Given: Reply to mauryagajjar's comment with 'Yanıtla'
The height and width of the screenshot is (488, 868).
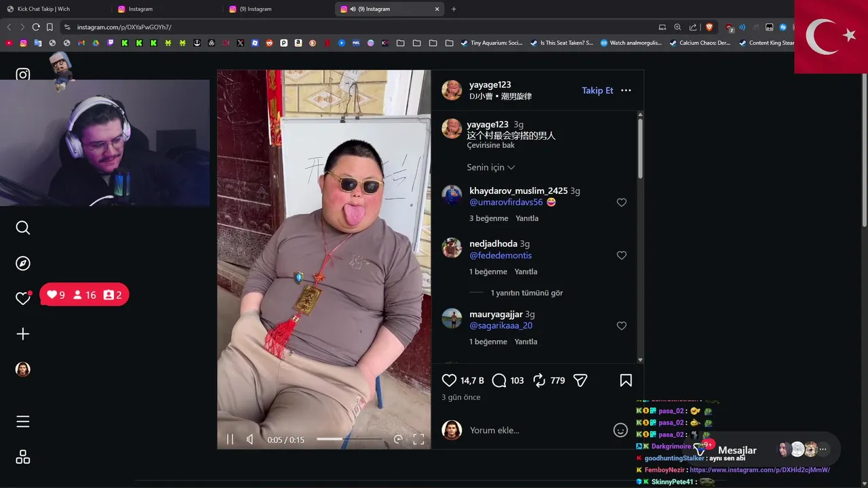Looking at the screenshot, I should pos(526,342).
